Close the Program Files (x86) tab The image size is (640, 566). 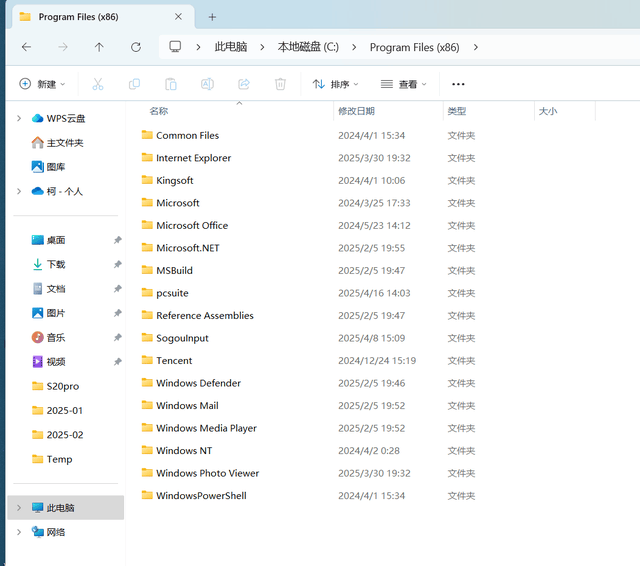(x=178, y=17)
